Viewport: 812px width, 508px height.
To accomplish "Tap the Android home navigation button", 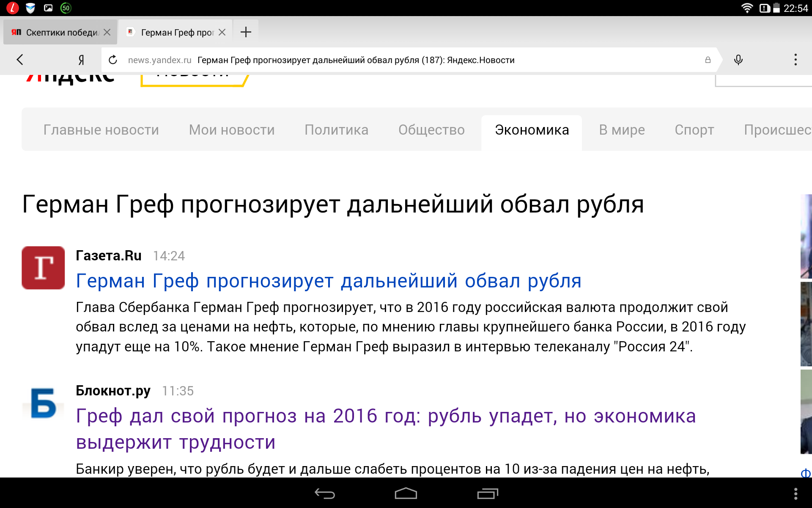I will click(x=406, y=494).
